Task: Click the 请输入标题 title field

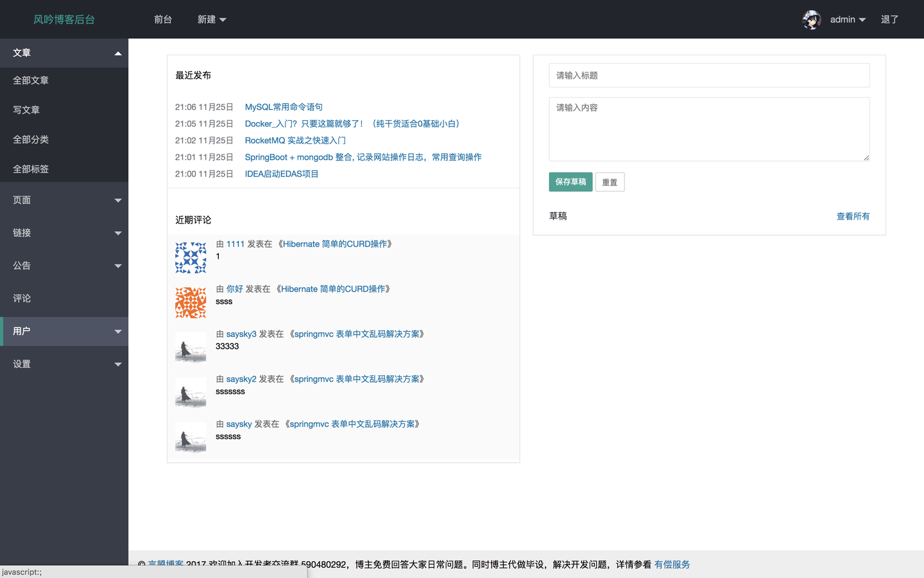Action: (709, 75)
